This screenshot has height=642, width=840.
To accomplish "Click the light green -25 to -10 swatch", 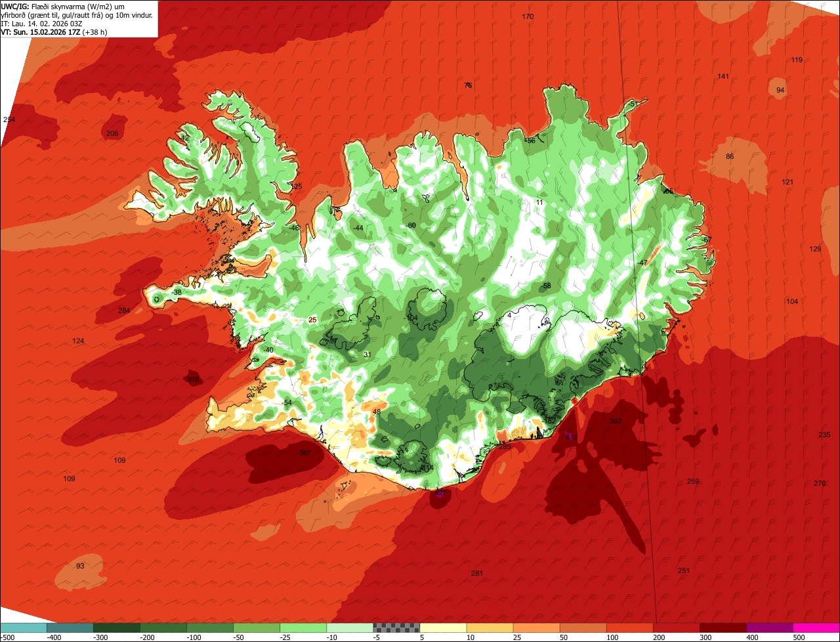I will coord(303,628).
